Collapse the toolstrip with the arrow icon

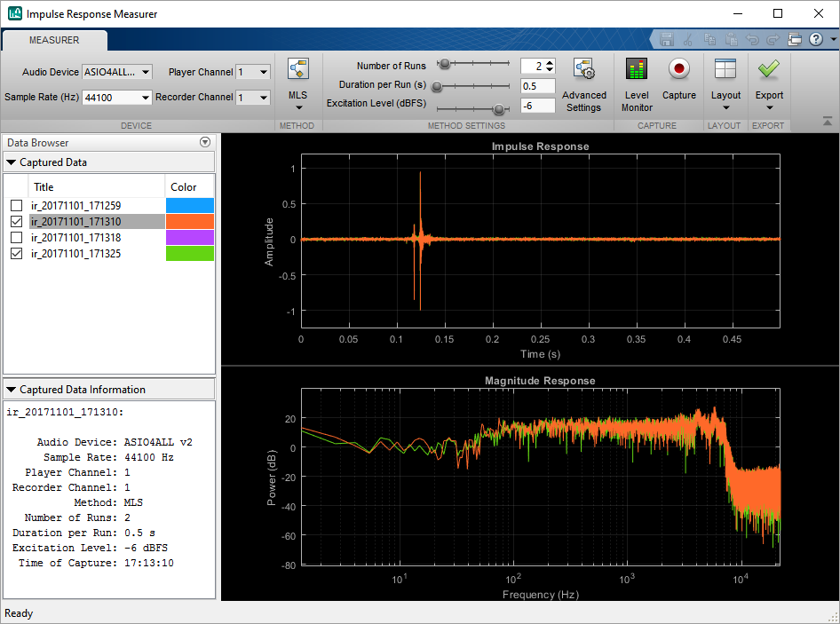pyautogui.click(x=828, y=122)
